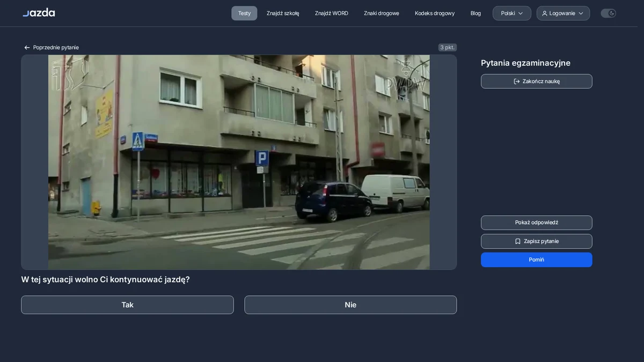This screenshot has width=644, height=362.
Task: Select the Testy menu item
Action: pos(244,13)
